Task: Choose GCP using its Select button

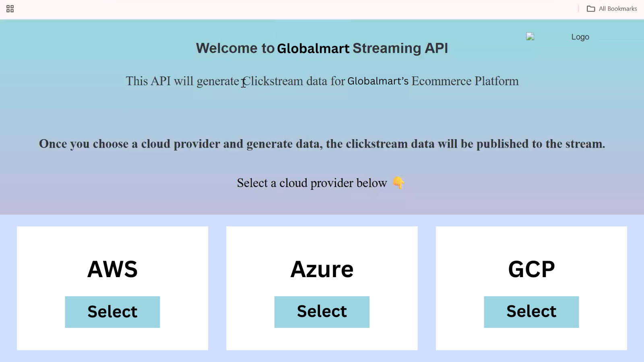Action: [x=531, y=312]
